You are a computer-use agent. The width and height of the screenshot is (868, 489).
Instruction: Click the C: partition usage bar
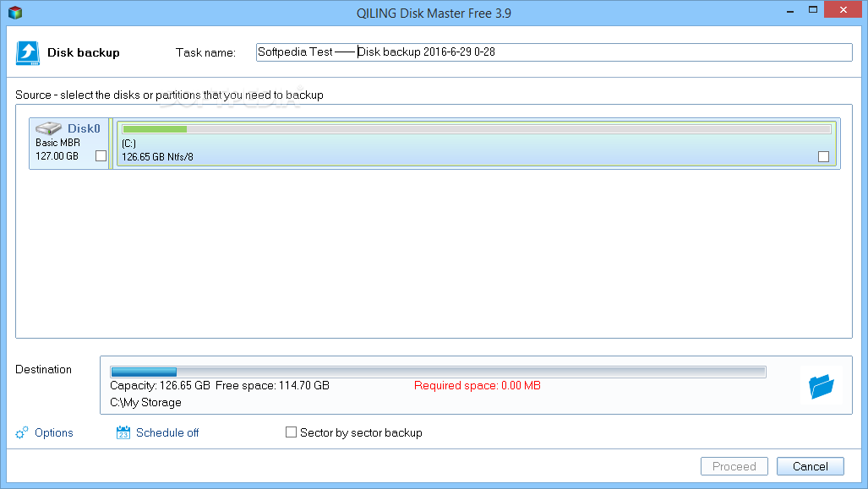[476, 129]
